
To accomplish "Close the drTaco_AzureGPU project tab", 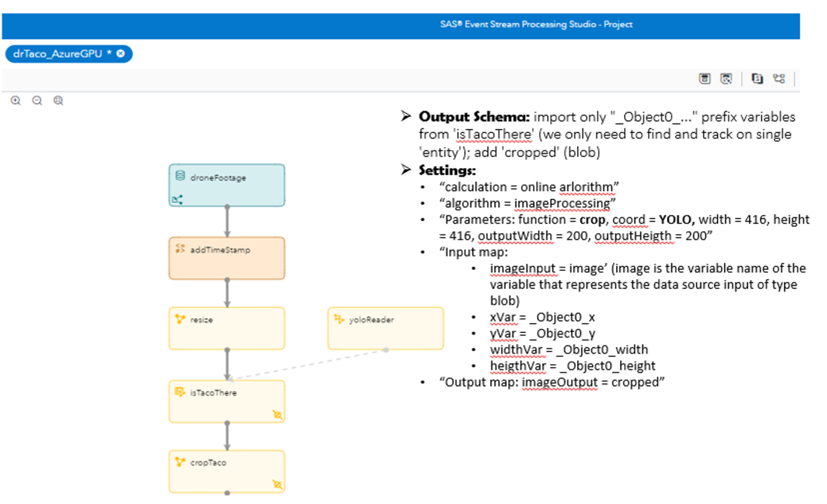I will pyautogui.click(x=120, y=53).
